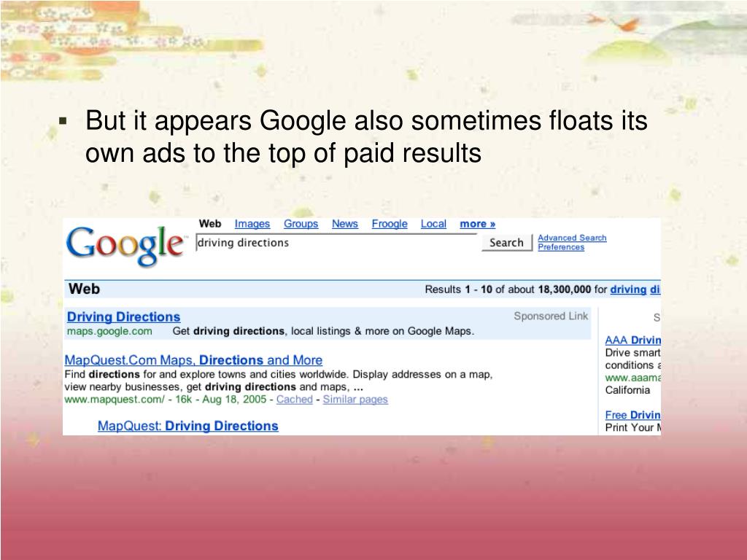747x560 pixels.
Task: Click the 'Similar pages' link
Action: (355, 400)
